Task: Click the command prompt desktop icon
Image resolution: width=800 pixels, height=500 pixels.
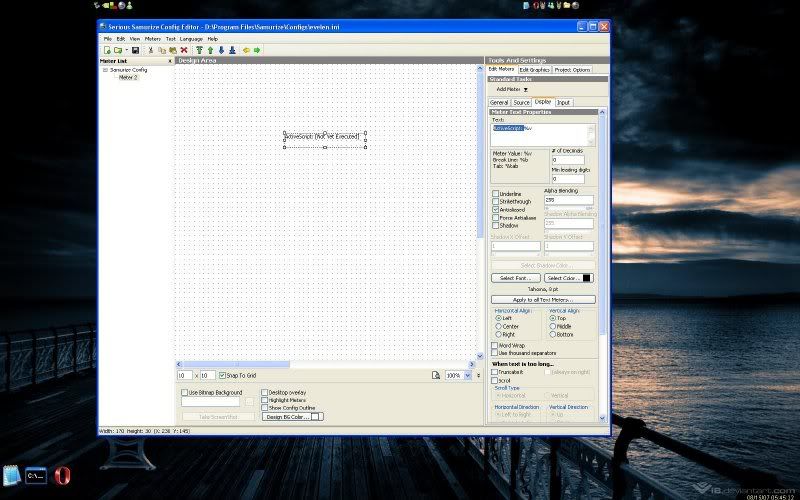Action: [x=36, y=476]
